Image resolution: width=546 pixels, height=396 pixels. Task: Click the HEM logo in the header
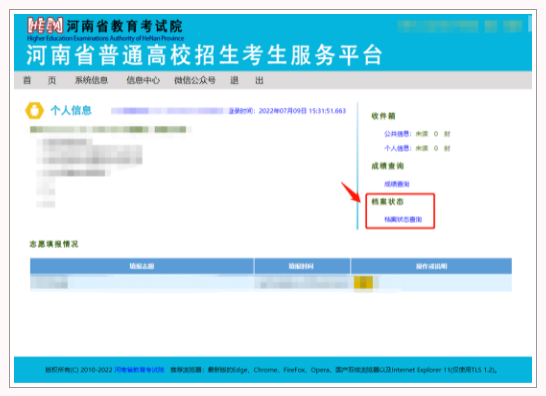(45, 26)
